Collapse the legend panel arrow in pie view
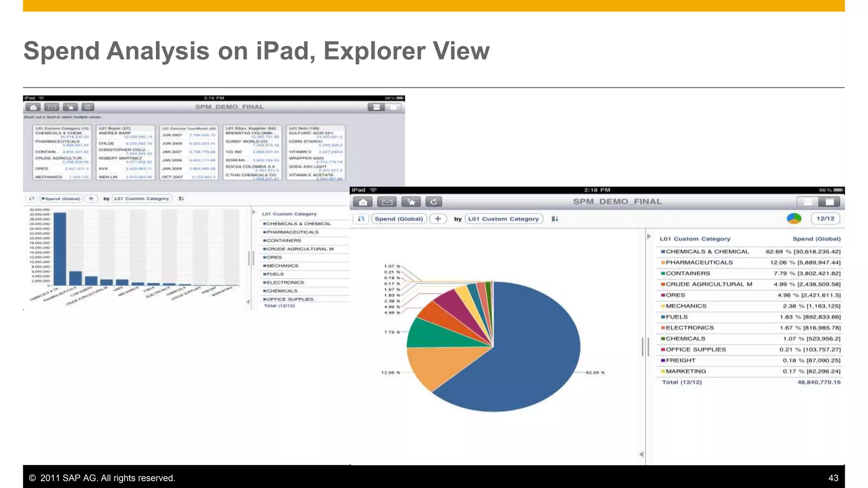This screenshot has width=868, height=488. pyautogui.click(x=649, y=237)
